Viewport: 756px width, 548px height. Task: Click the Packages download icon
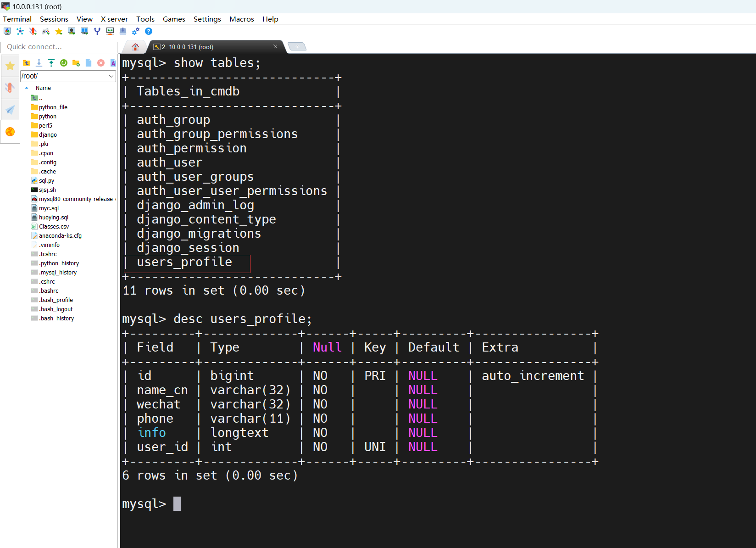(123, 31)
